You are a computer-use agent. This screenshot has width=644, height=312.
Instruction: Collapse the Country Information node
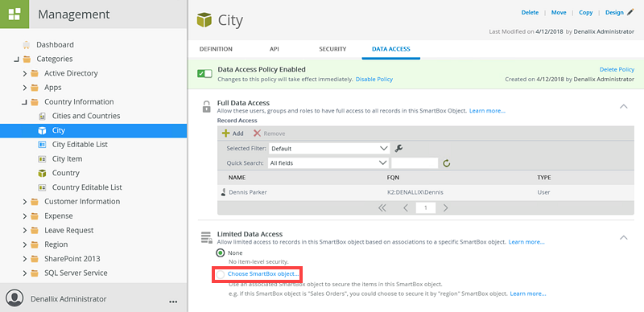pyautogui.click(x=24, y=102)
